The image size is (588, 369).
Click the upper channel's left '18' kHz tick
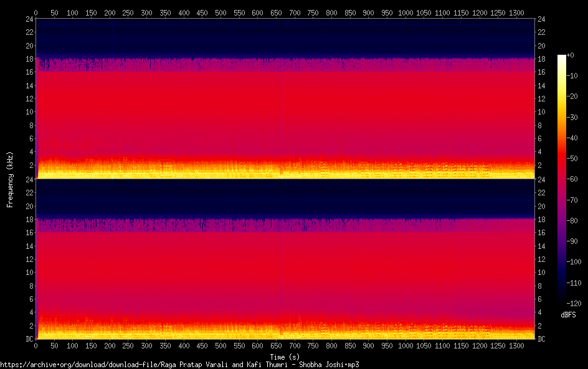coord(29,59)
